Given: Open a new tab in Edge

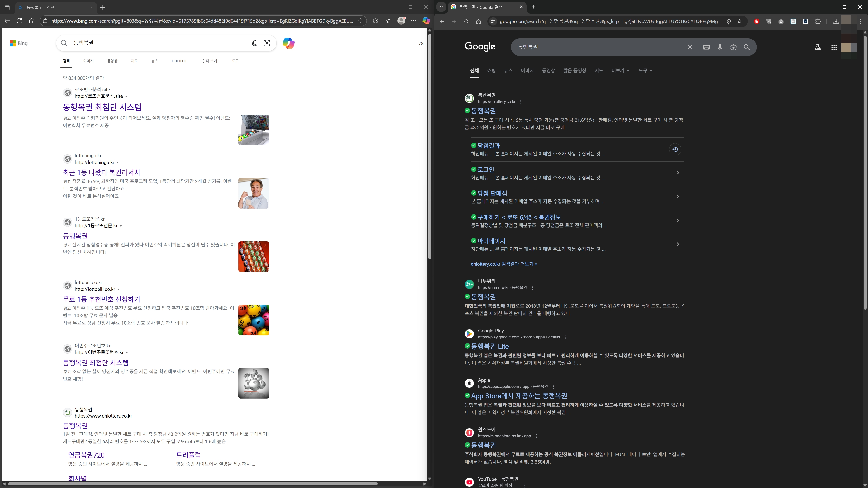Looking at the screenshot, I should point(103,7).
